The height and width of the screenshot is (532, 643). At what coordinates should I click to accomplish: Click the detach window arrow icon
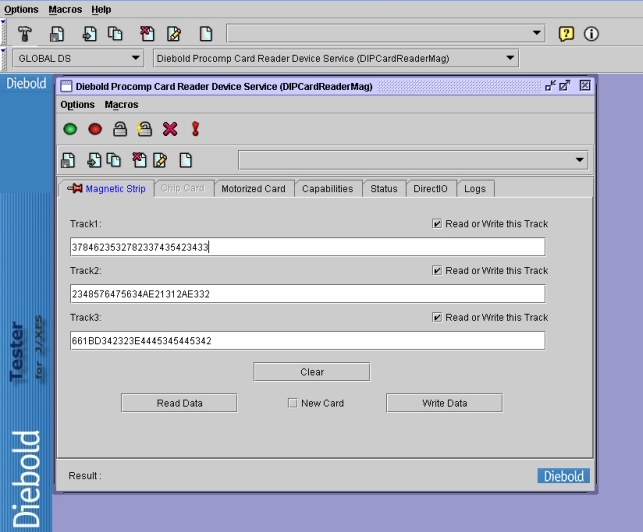click(x=565, y=86)
